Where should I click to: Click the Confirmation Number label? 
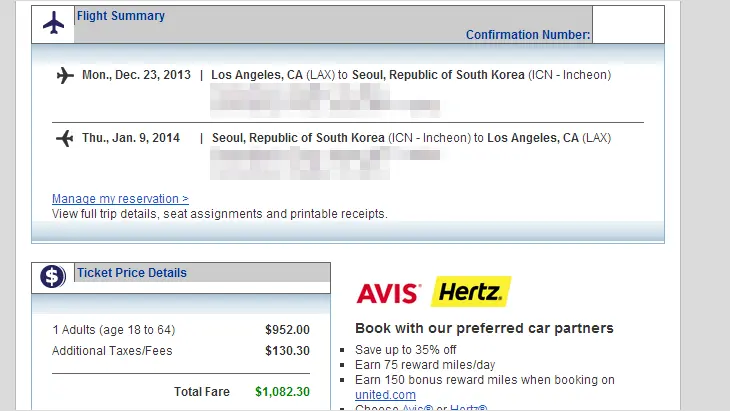(528, 35)
